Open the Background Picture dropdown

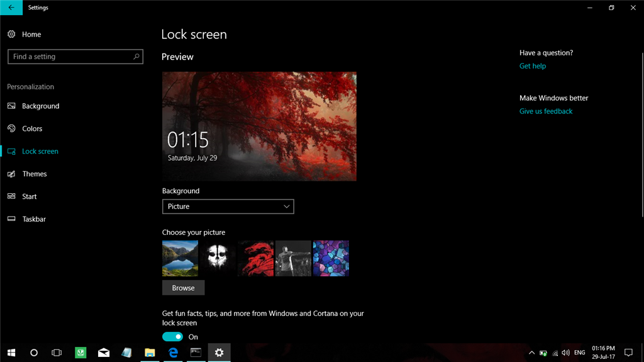pyautogui.click(x=228, y=206)
